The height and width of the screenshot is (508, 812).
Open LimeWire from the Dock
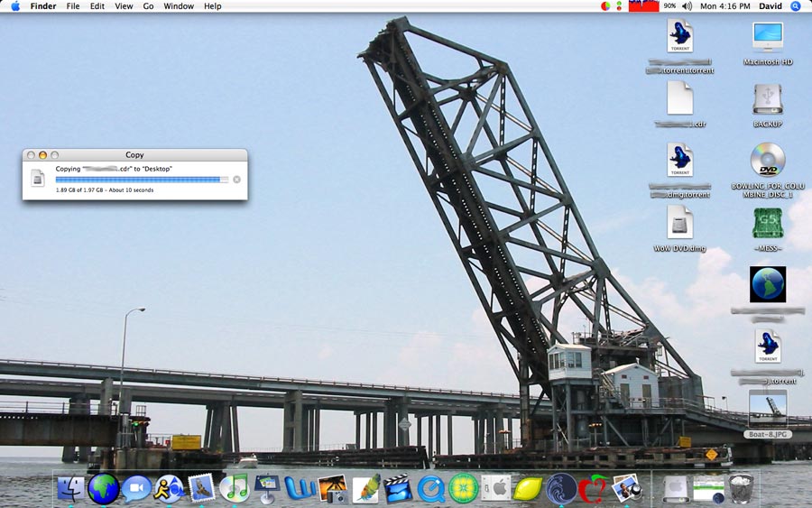(x=464, y=489)
